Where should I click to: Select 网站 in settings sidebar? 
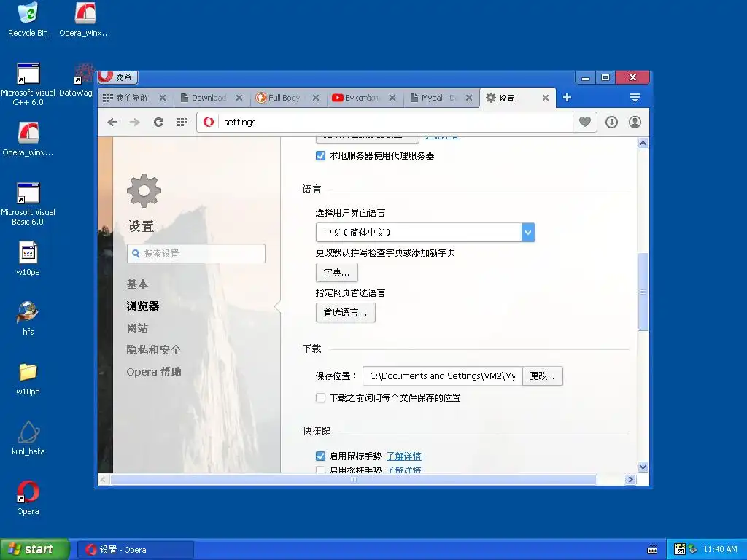point(137,328)
